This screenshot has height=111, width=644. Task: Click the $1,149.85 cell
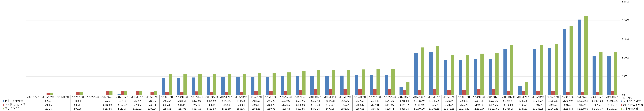point(435,101)
